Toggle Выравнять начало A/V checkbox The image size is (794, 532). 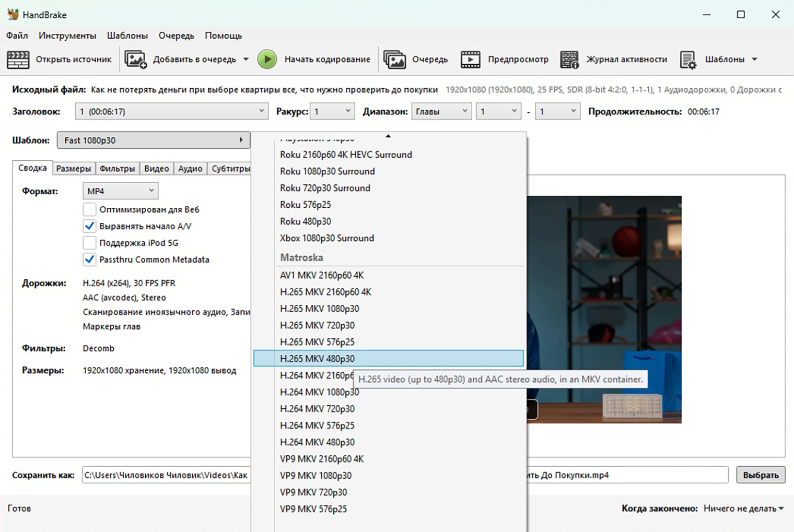coord(89,226)
